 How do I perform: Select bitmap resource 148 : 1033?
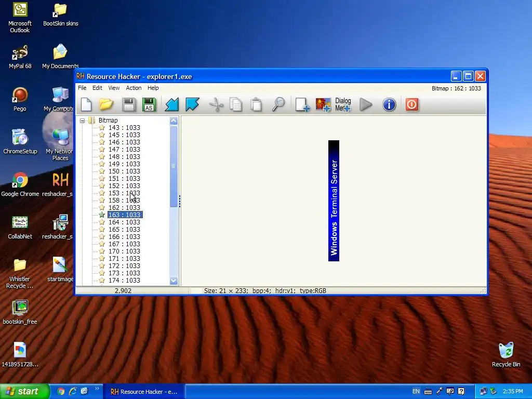[x=124, y=157]
